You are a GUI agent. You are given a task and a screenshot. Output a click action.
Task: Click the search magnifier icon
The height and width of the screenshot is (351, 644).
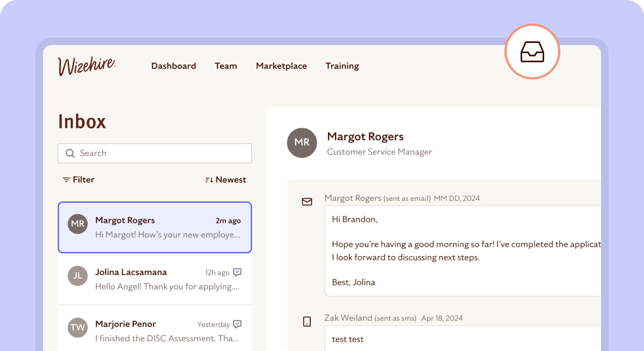point(70,153)
